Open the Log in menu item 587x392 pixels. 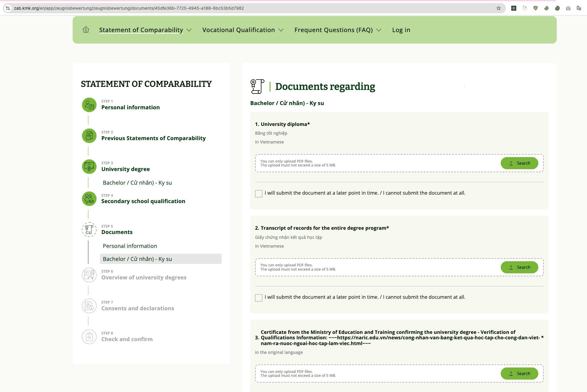[x=401, y=30]
